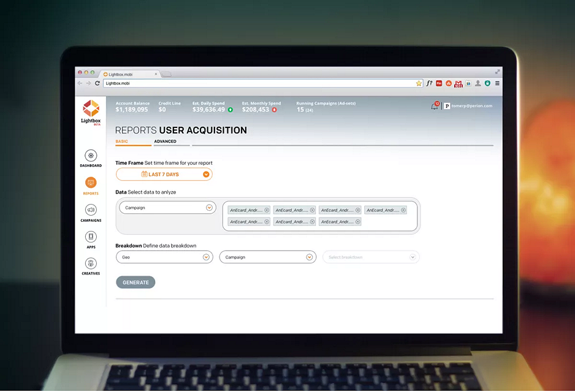
Task: Go to Campaigns in the sidebar
Action: [91, 213]
